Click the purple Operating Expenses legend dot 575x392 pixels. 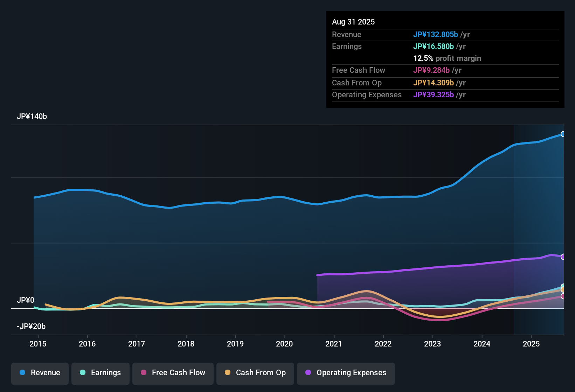[x=308, y=373]
